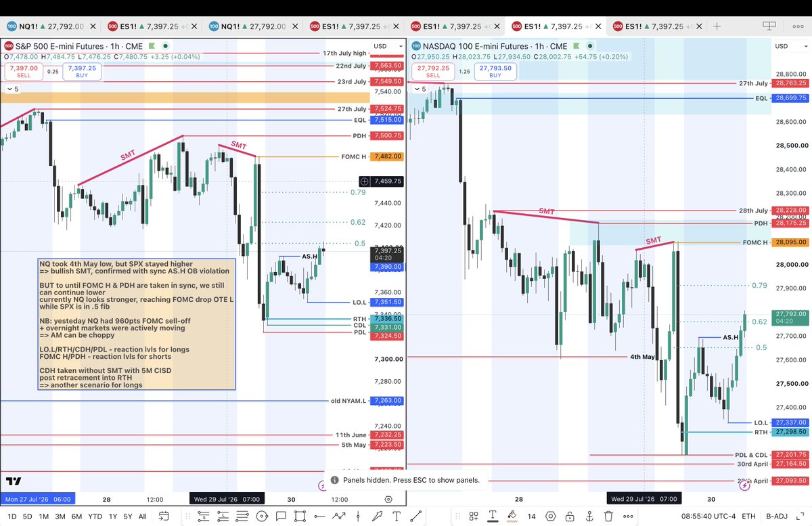Select the arrow drawing tool
Screen dimensions: 812x526
(x=378, y=516)
